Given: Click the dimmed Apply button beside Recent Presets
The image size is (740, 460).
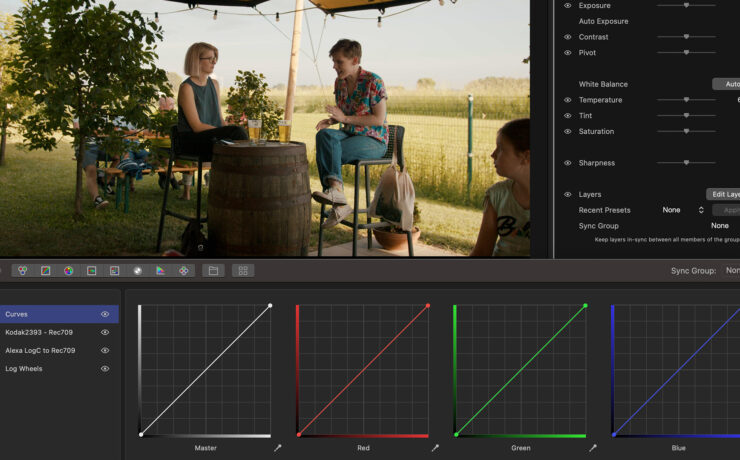Looking at the screenshot, I should [726, 210].
